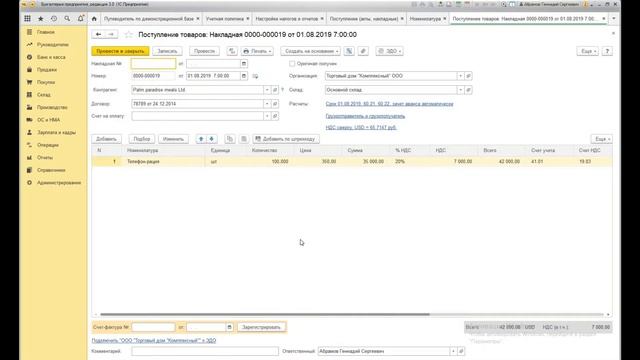Screen dimensions: 640x360
Task: Expand Ответственный dropdown arrow
Action: click(x=453, y=351)
